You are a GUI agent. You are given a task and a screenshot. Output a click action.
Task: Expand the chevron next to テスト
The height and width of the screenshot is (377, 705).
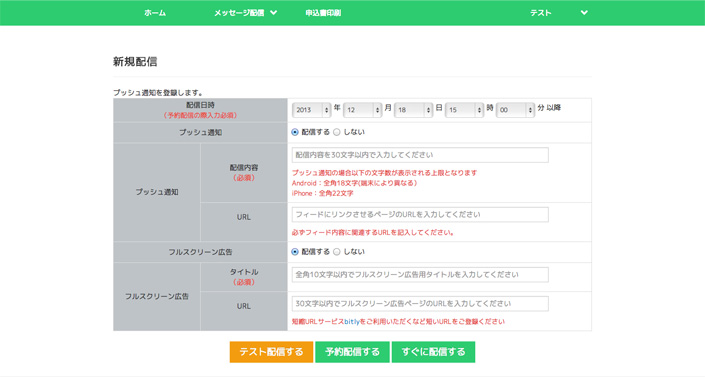584,13
